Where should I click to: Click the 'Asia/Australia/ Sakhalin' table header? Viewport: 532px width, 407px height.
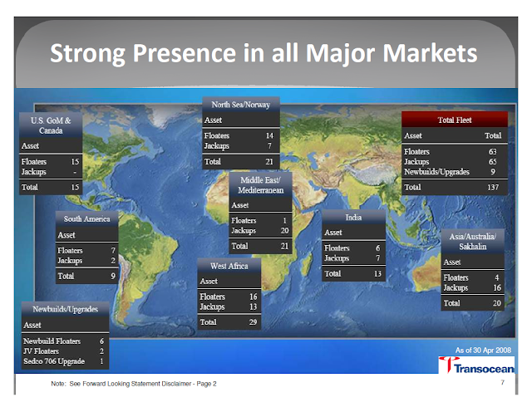pyautogui.click(x=473, y=242)
